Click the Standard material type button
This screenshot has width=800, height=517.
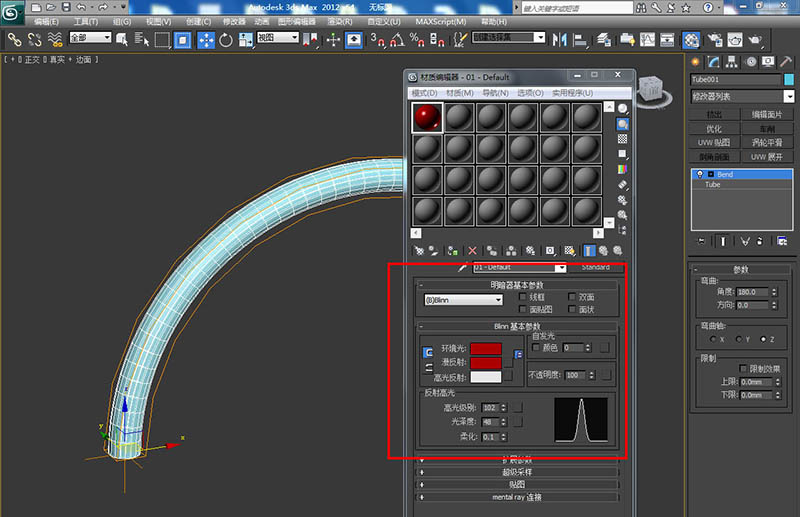595,268
